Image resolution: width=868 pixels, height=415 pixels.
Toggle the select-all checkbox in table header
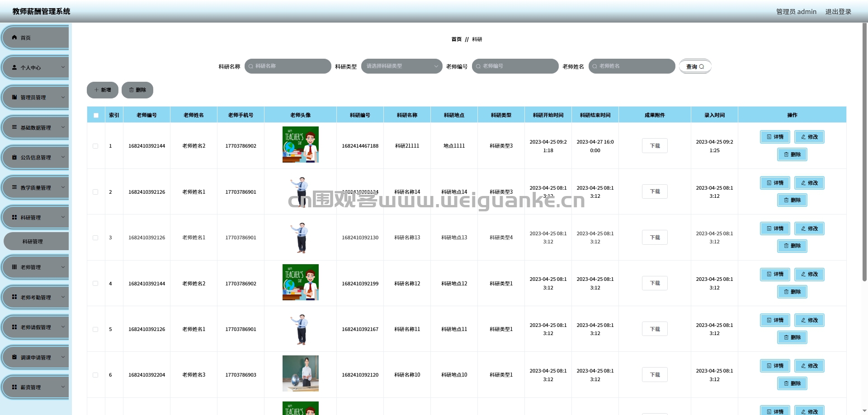tap(96, 115)
